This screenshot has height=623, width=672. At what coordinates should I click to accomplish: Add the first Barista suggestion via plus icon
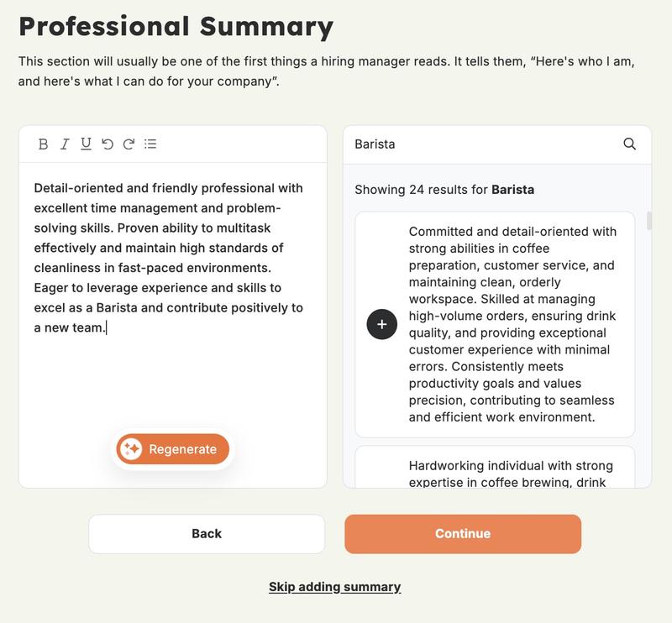(x=382, y=322)
